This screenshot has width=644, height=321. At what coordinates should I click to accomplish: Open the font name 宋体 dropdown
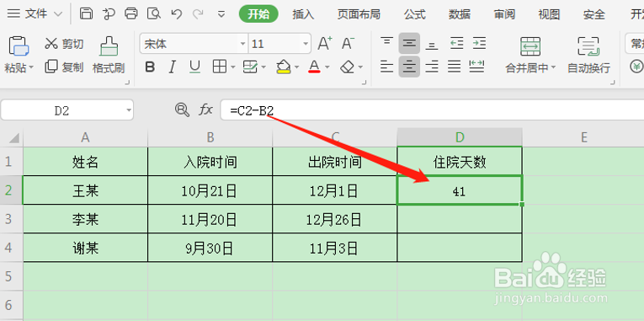click(242, 44)
